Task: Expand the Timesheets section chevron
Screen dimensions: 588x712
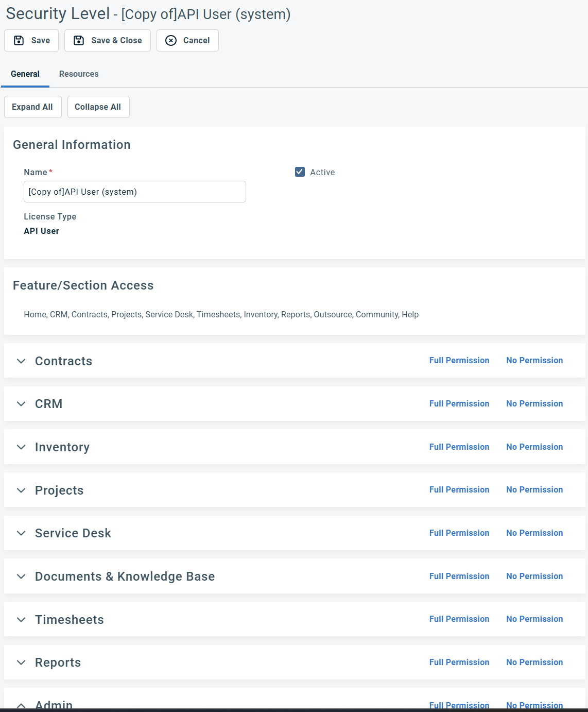Action: pyautogui.click(x=21, y=620)
